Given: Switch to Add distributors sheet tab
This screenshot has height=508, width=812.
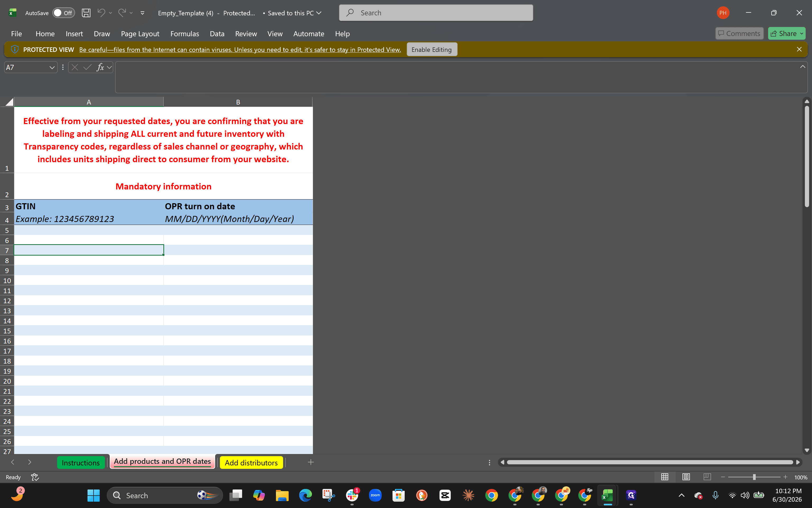Looking at the screenshot, I should pos(251,462).
